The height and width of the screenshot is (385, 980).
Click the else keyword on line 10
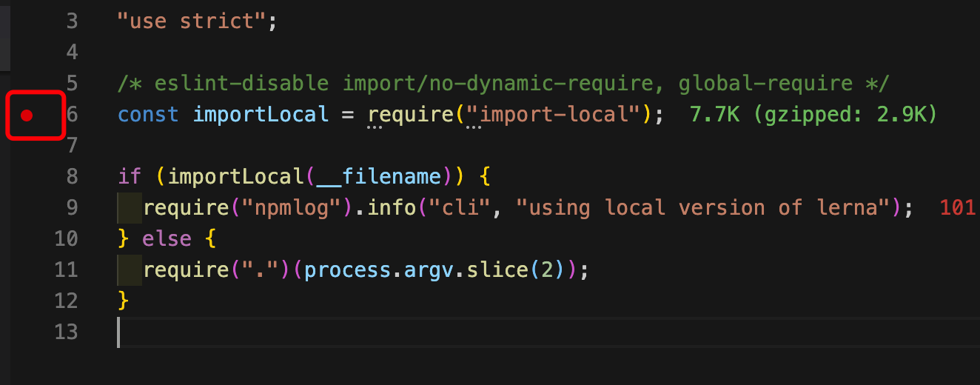tap(167, 238)
